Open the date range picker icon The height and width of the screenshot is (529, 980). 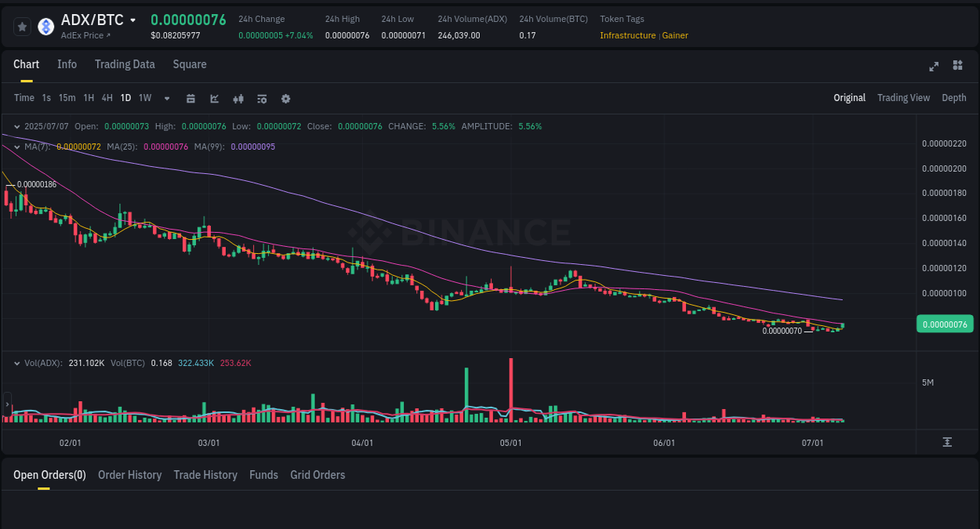click(191, 98)
